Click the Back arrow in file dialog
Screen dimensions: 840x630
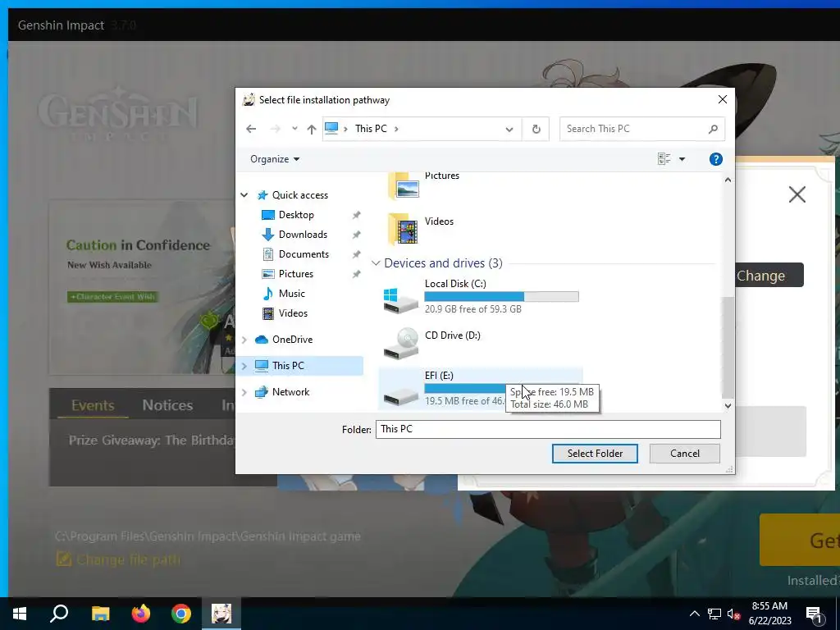click(251, 129)
